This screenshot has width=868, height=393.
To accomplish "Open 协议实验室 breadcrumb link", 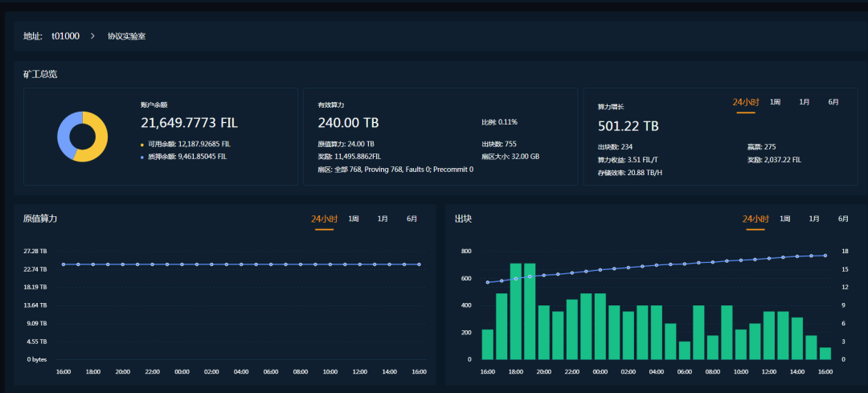I will pyautogui.click(x=127, y=36).
